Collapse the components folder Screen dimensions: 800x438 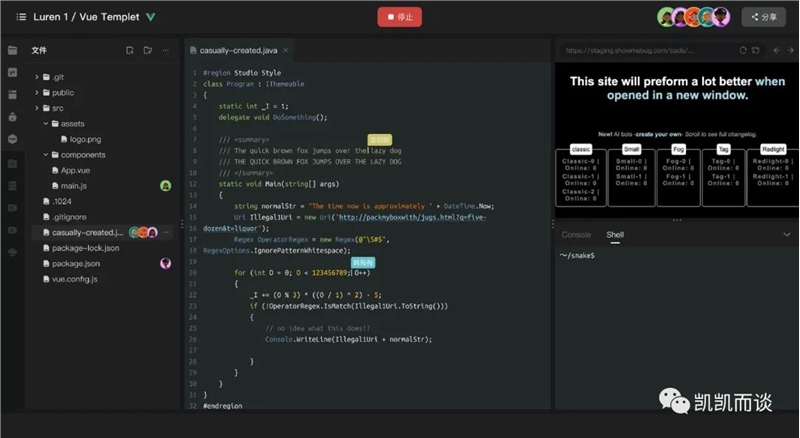click(45, 155)
